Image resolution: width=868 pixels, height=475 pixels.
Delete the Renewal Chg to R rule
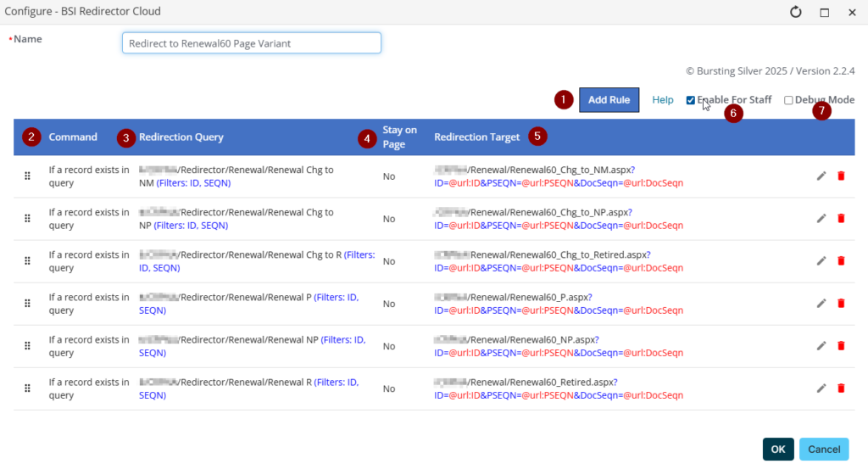tap(841, 260)
